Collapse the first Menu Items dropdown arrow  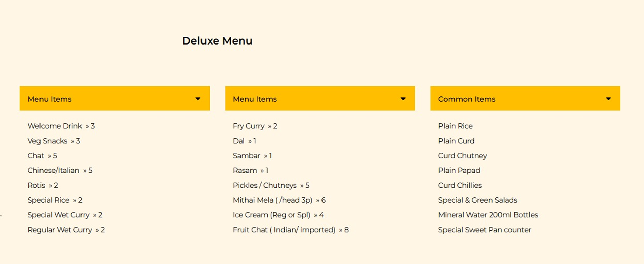point(198,99)
